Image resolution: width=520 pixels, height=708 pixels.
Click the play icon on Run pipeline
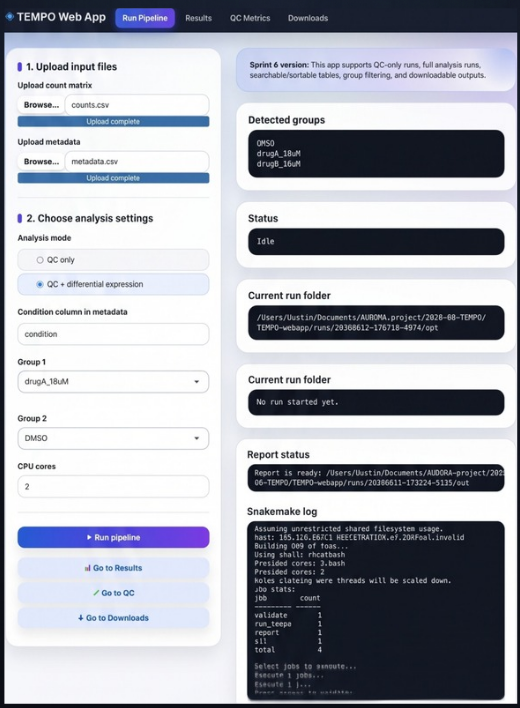[x=89, y=537]
